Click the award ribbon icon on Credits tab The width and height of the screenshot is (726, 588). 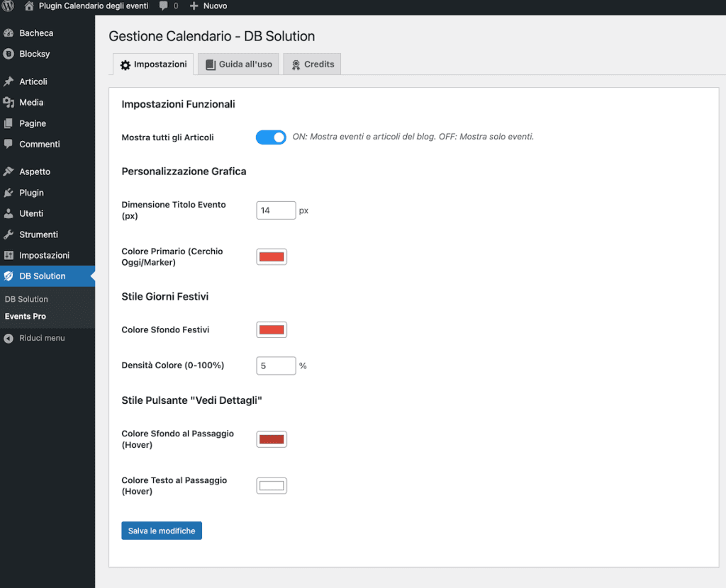(296, 64)
